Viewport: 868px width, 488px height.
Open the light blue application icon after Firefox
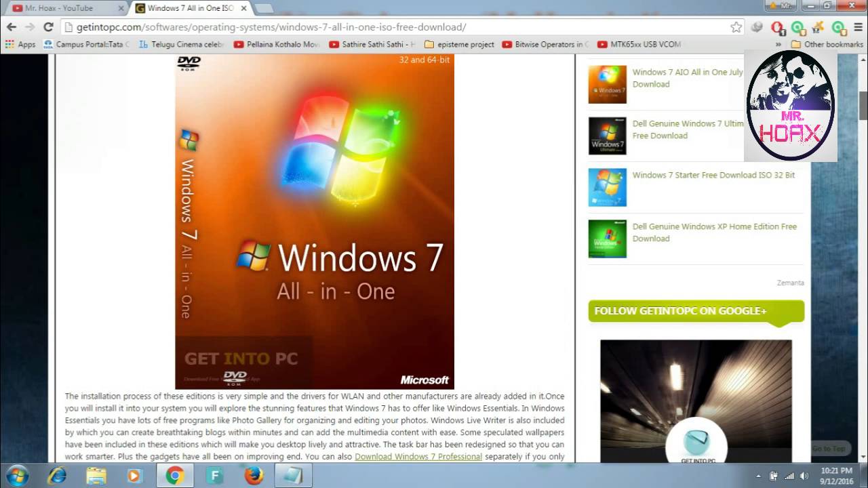click(293, 476)
